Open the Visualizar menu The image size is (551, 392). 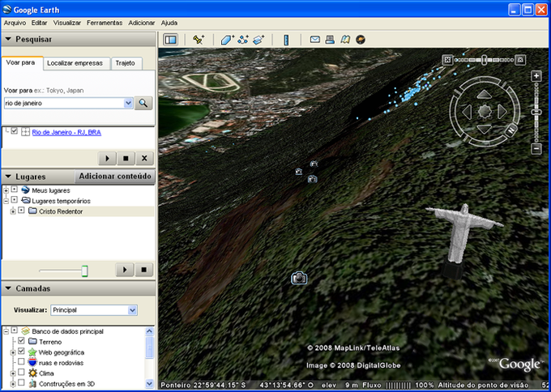(x=67, y=23)
